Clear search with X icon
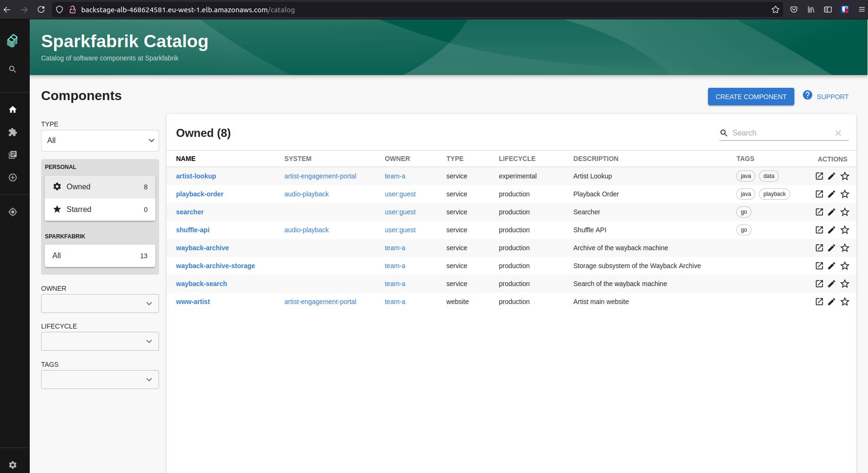Viewport: 868px width, 473px height. tap(838, 133)
